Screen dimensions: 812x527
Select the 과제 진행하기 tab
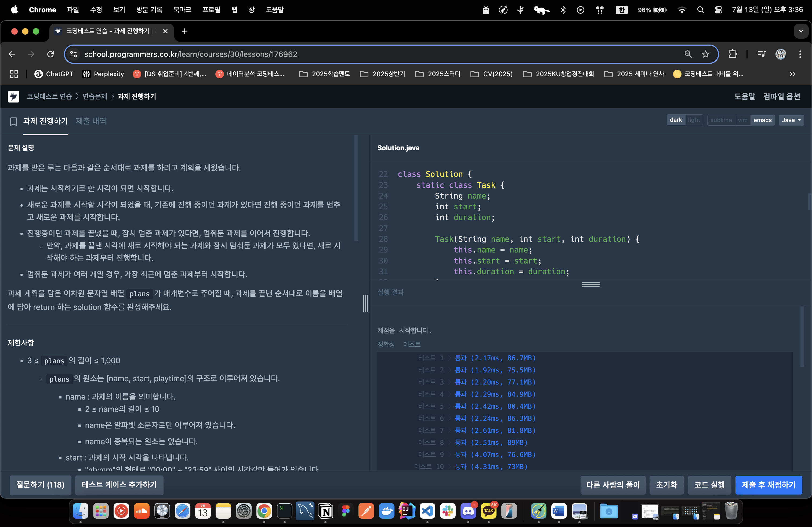45,121
